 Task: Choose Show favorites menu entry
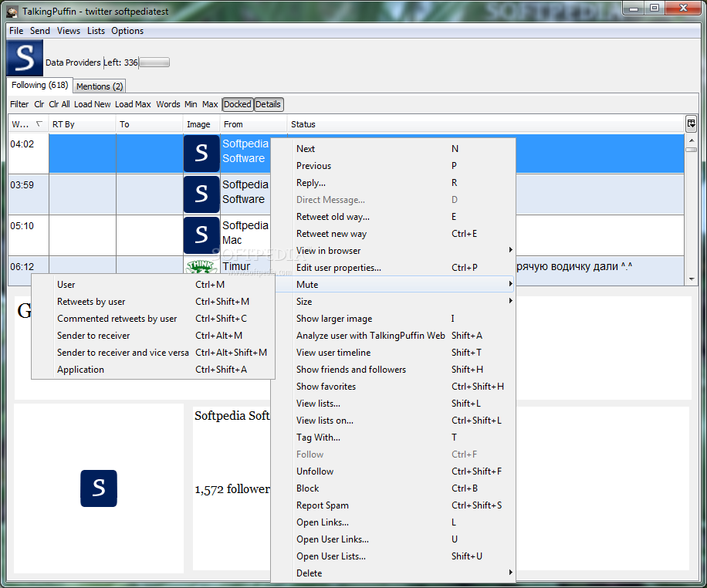[393, 387]
